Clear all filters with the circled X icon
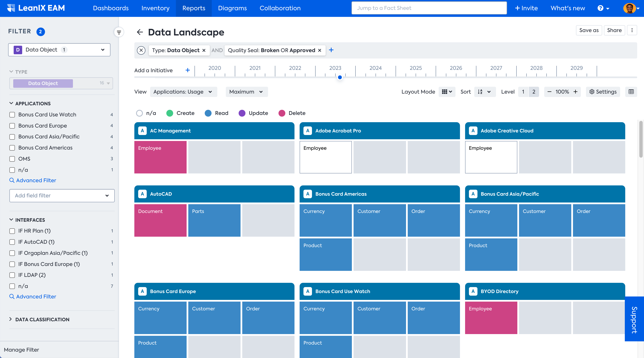644x358 pixels. pyautogui.click(x=141, y=50)
